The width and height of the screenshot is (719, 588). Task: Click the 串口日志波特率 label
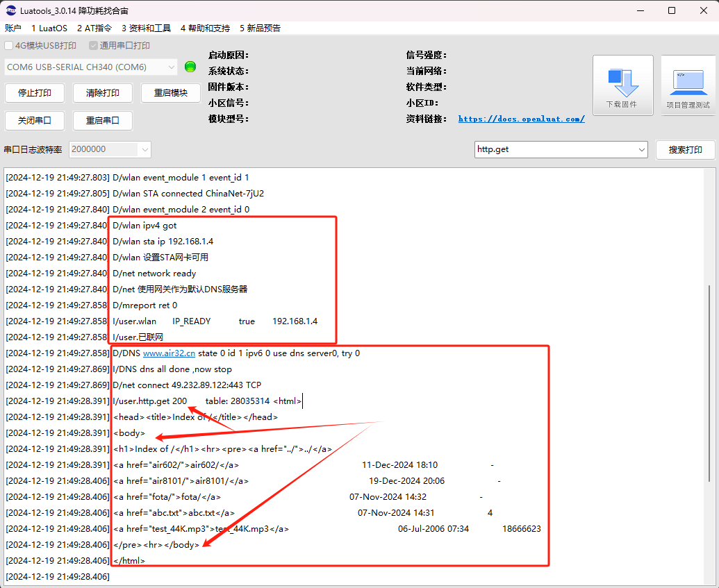click(x=33, y=150)
